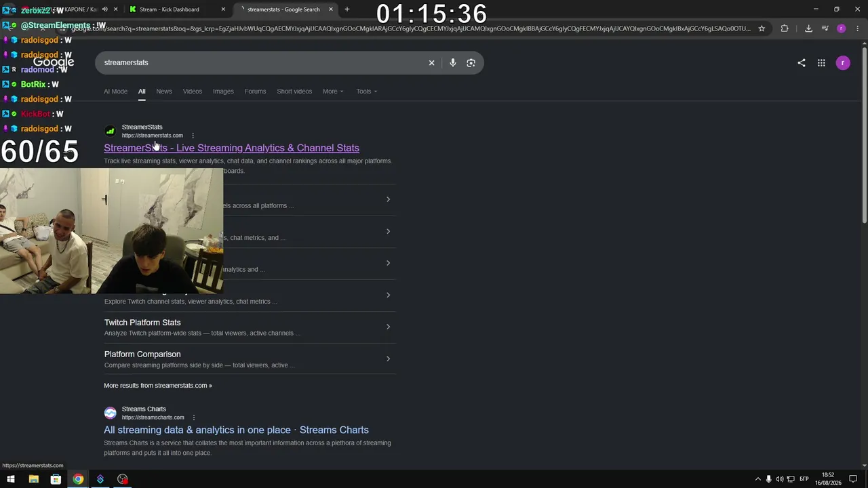Open the Google account avatar menu
The width and height of the screenshot is (868, 488).
(x=843, y=62)
